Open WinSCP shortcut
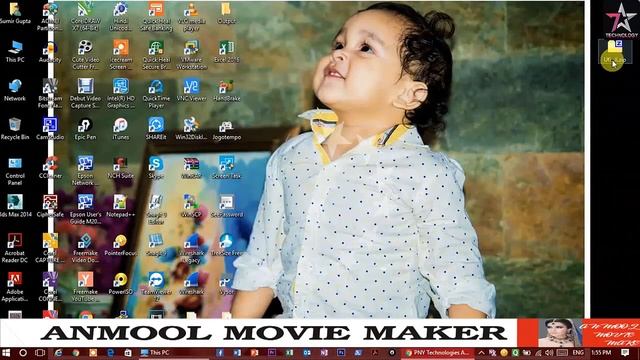The width and height of the screenshot is (640, 360). click(191, 206)
